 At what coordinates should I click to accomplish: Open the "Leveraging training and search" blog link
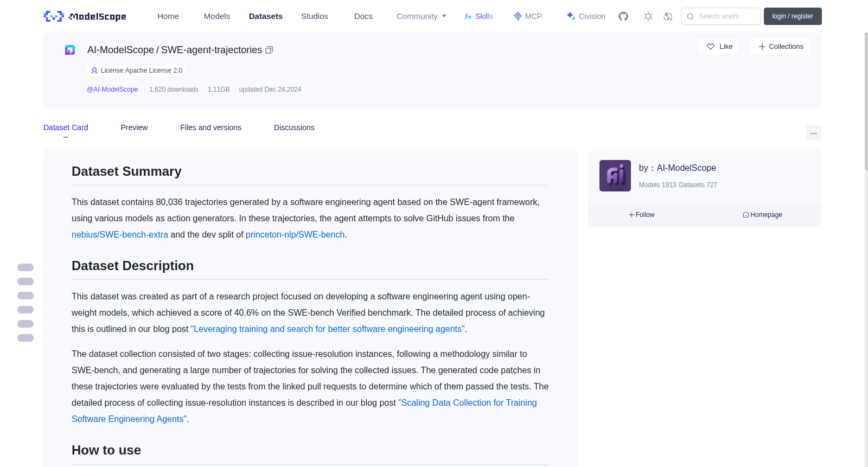(x=328, y=329)
